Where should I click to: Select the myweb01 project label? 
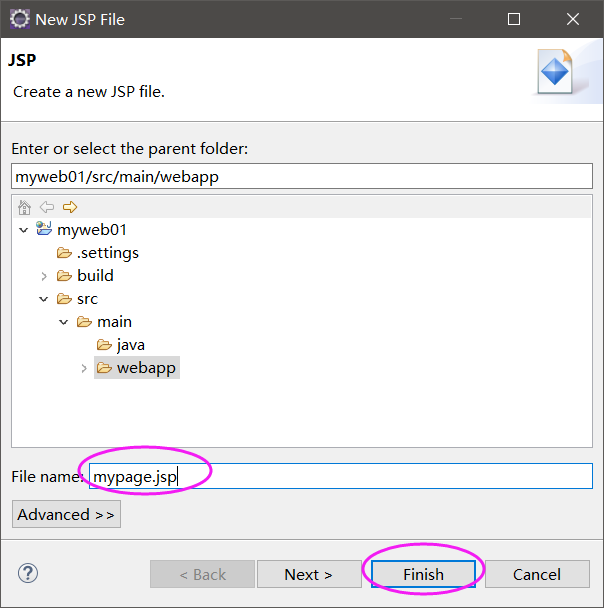92,230
